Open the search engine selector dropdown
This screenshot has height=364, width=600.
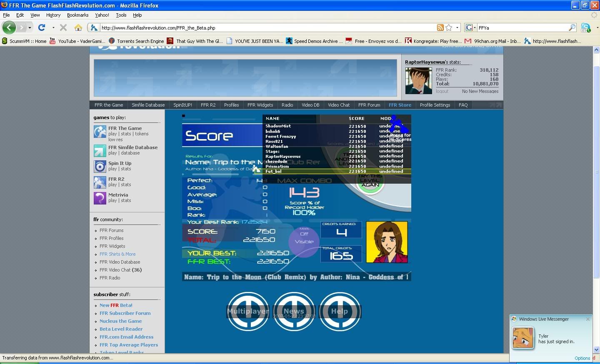pyautogui.click(x=471, y=27)
